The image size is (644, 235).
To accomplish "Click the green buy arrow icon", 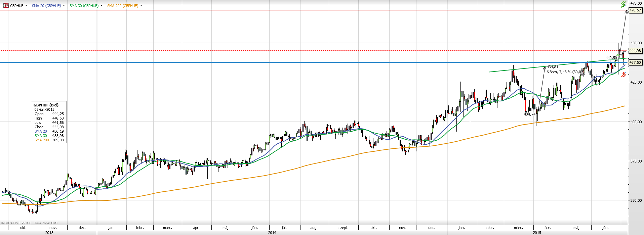I will click(623, 4).
